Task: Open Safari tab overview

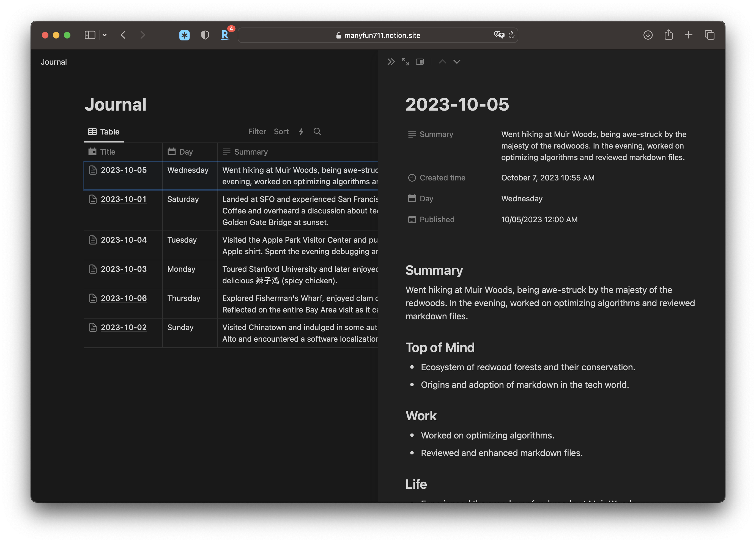Action: [x=709, y=35]
